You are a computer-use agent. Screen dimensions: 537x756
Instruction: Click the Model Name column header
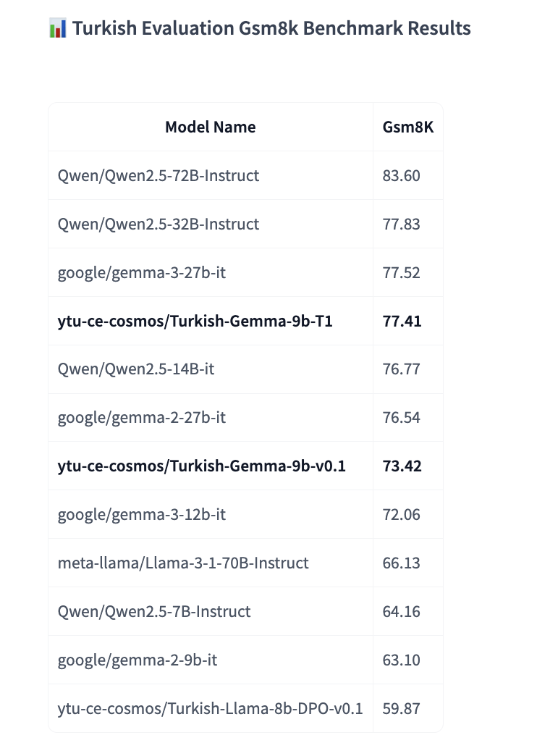pos(210,127)
